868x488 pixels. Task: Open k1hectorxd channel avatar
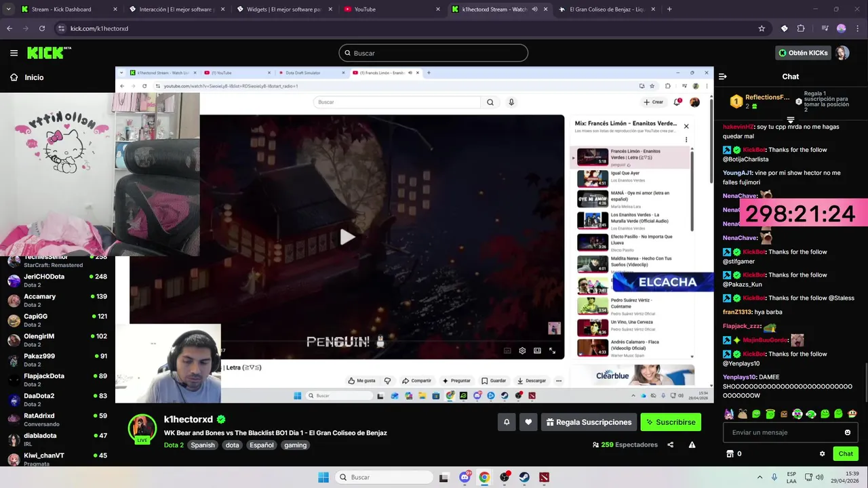coord(142,428)
